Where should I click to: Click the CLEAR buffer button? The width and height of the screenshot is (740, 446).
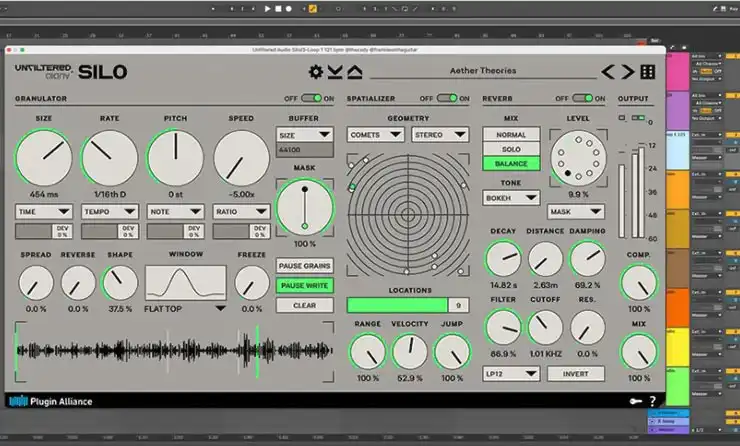click(x=304, y=305)
